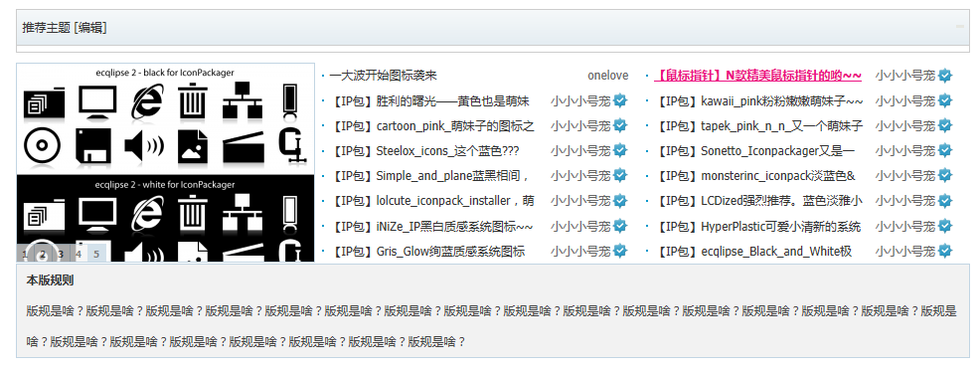The image size is (980, 370).
Task: Open the pink 鼠标指针 N款精美鼠标指针 thread
Action: click(x=757, y=76)
